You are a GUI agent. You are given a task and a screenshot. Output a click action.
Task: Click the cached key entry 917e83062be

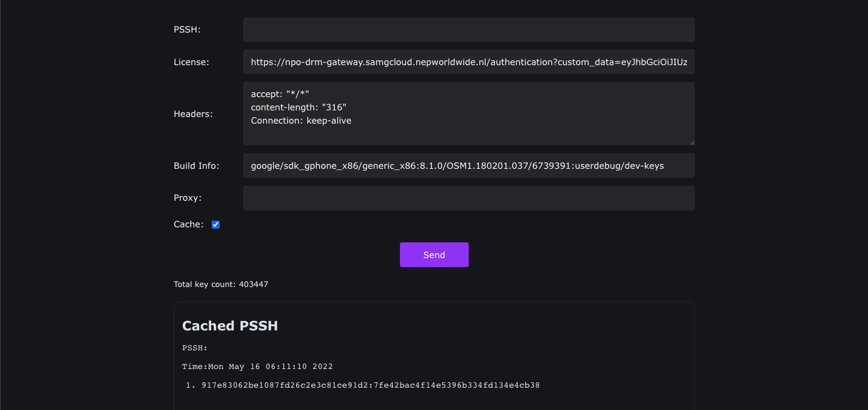click(x=370, y=385)
